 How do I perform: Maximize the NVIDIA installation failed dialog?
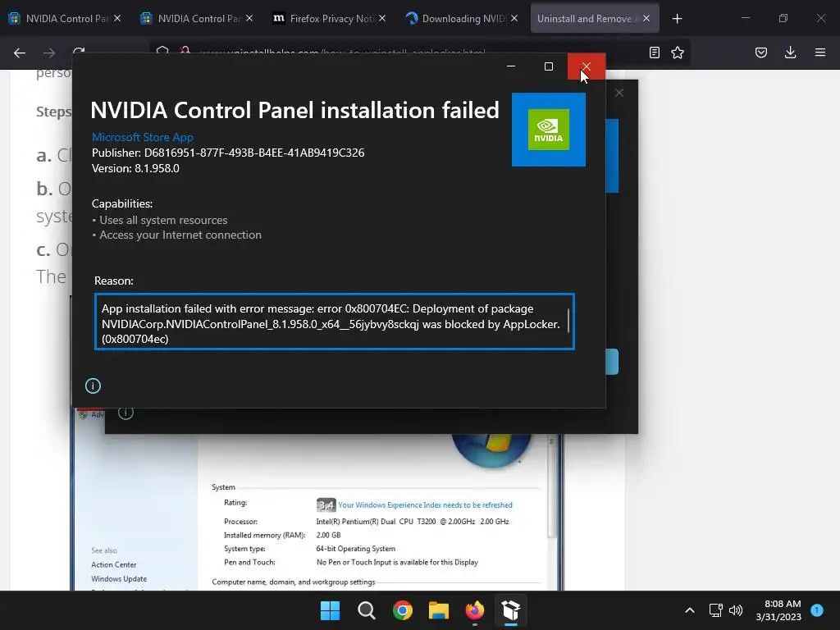coord(549,66)
